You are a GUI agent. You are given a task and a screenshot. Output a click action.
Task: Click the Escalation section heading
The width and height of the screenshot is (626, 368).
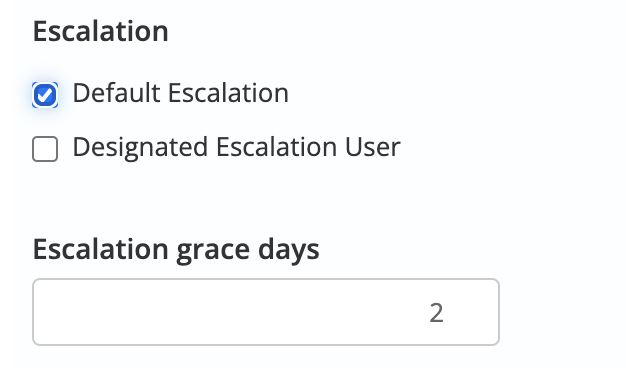point(101,31)
